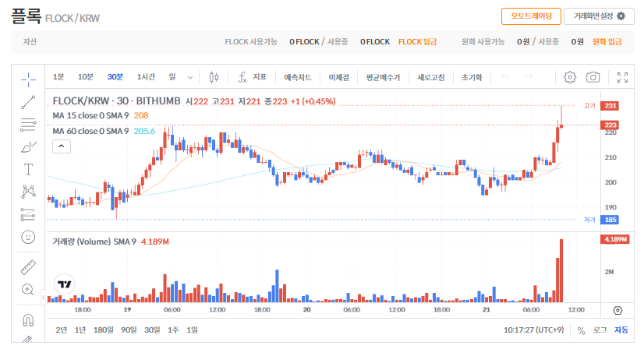Switch to the 일 daily interval
This screenshot has width=644, height=349.
click(x=172, y=77)
